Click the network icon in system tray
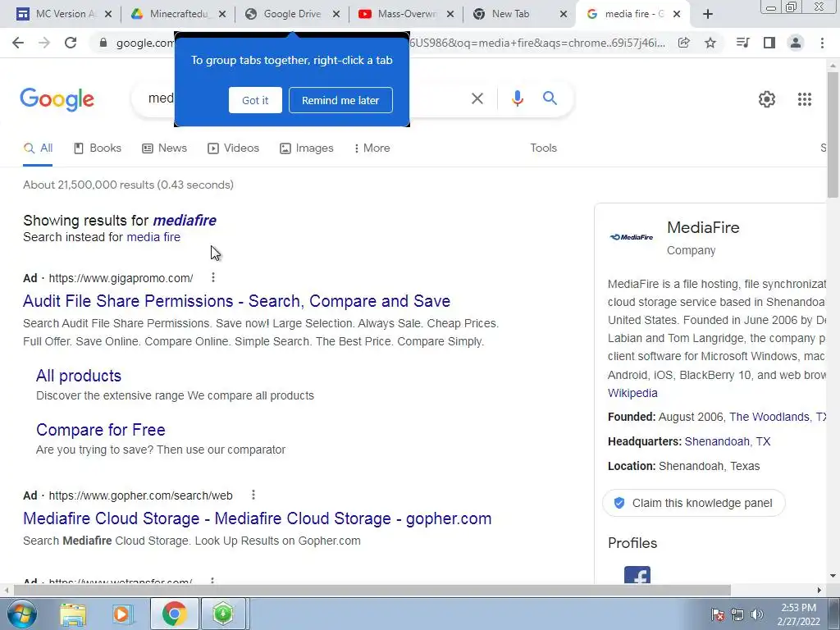Screen dimensions: 840x630 pos(737,614)
